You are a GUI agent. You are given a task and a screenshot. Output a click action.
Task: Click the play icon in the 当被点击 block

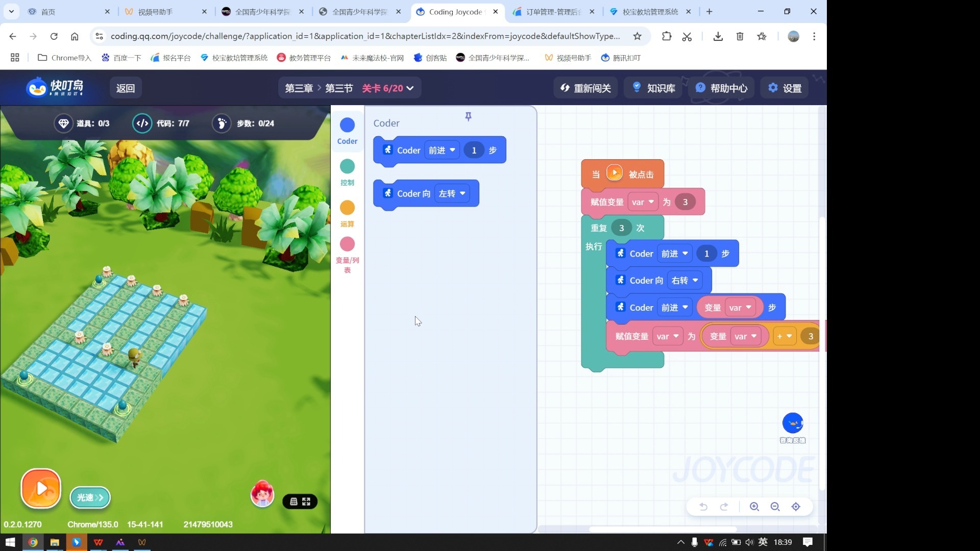(615, 173)
